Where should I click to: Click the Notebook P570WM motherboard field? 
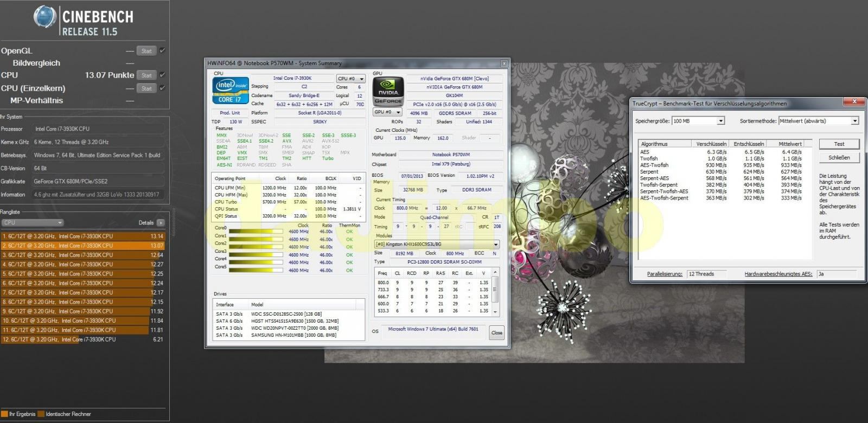(x=451, y=155)
